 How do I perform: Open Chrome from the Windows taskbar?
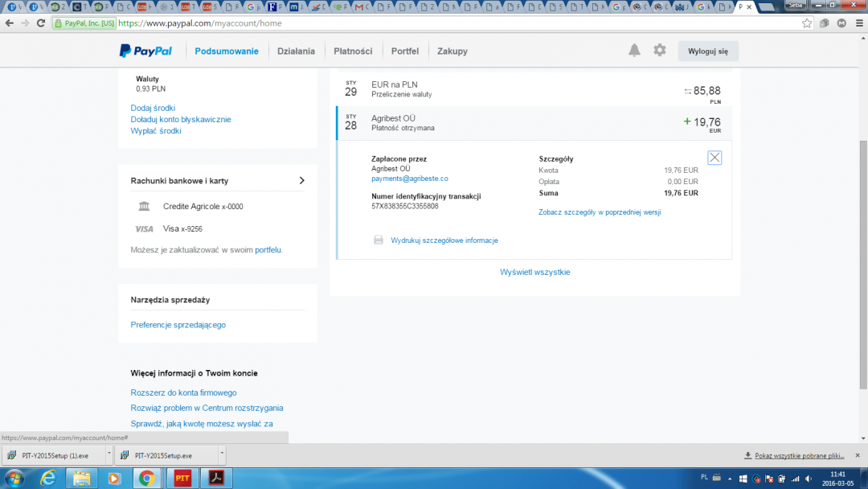click(147, 478)
